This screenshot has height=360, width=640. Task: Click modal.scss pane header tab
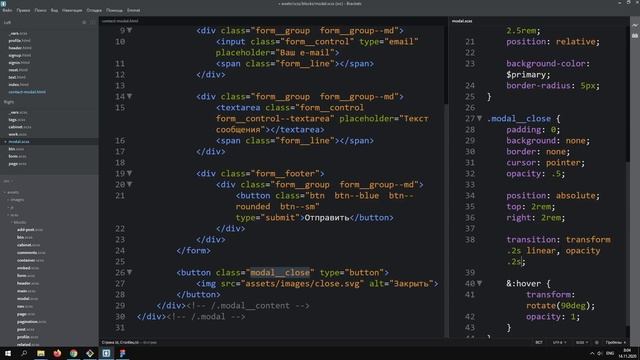(x=462, y=21)
